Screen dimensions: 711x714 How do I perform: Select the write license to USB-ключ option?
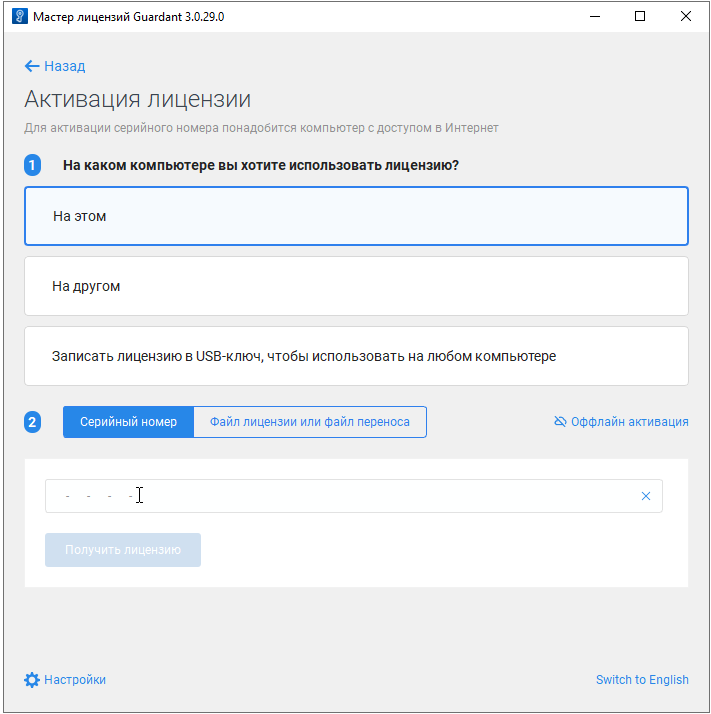356,356
